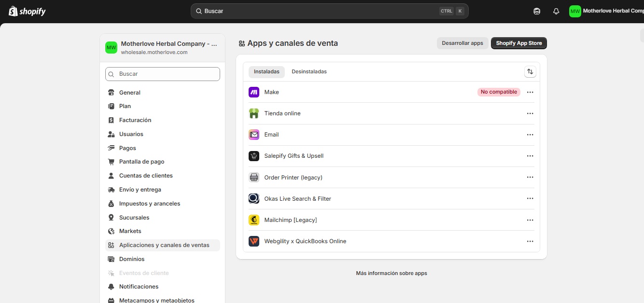Click the Dominios icon in the sidebar
644x303 pixels.
pos(111,259)
